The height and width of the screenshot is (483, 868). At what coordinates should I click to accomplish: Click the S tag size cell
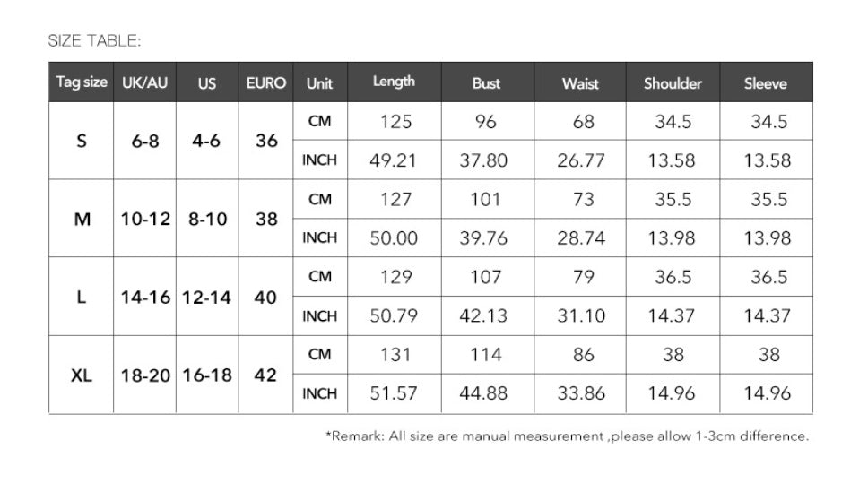[82, 141]
